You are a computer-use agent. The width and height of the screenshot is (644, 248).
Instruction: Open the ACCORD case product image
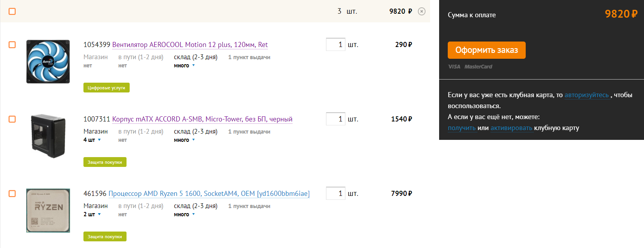(48, 136)
